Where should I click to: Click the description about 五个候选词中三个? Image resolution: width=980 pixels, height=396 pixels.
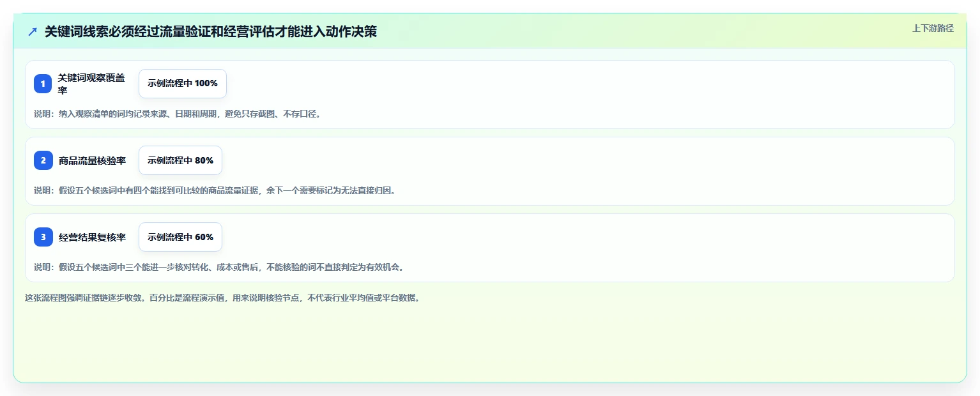pos(218,267)
